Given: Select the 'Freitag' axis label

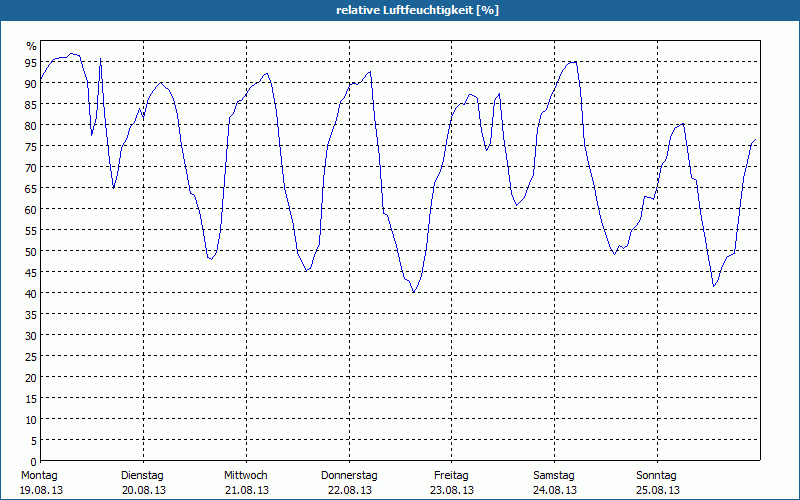Looking at the screenshot, I should tap(451, 476).
